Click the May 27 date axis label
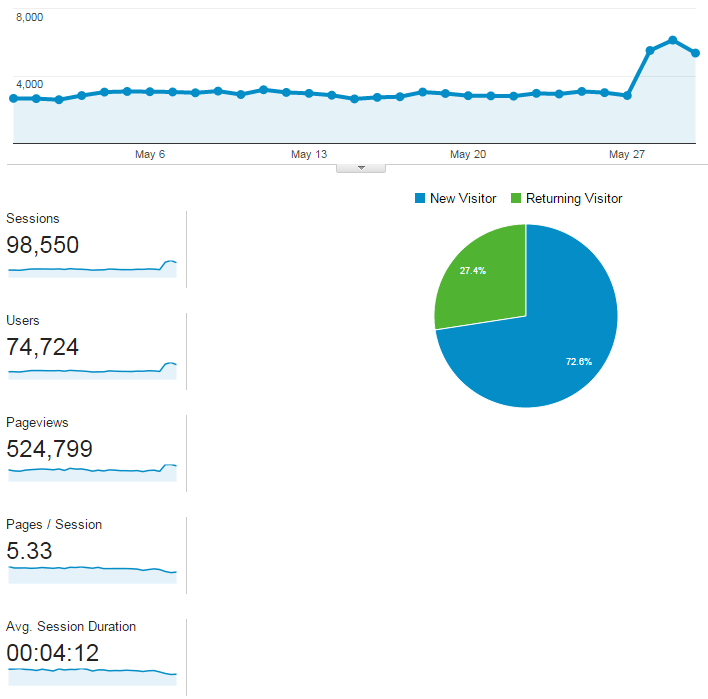 click(627, 155)
